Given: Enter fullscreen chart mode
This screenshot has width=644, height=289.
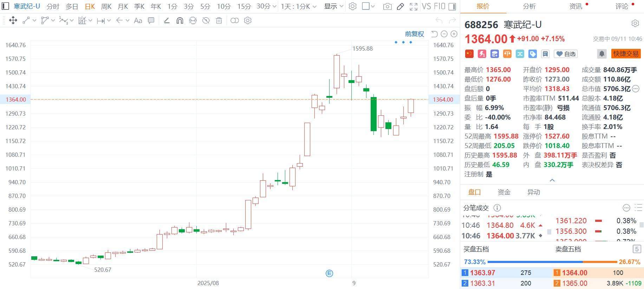Looking at the screenshot, I should pos(414,6).
